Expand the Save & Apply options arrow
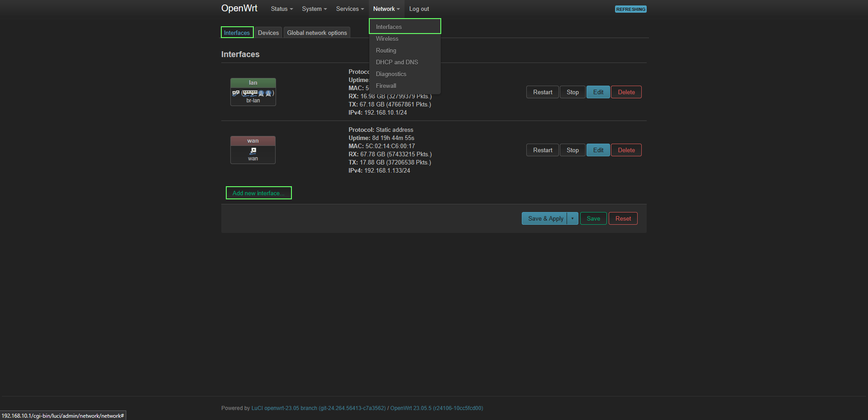868x420 pixels. tap(572, 218)
